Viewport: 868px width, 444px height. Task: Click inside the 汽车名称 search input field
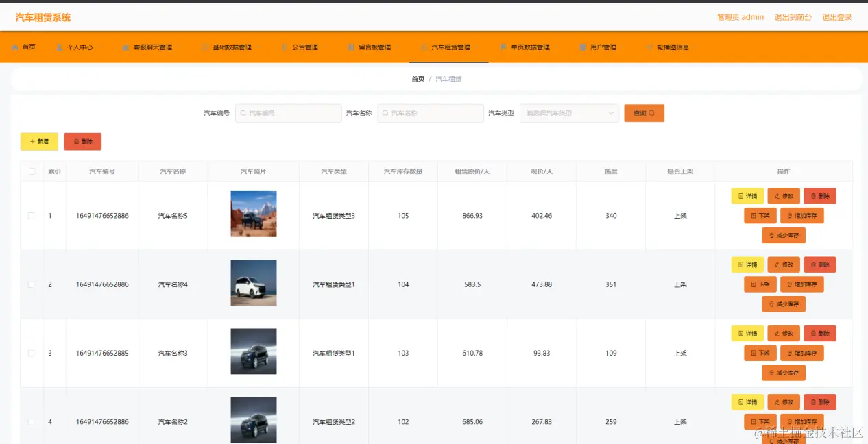[430, 113]
